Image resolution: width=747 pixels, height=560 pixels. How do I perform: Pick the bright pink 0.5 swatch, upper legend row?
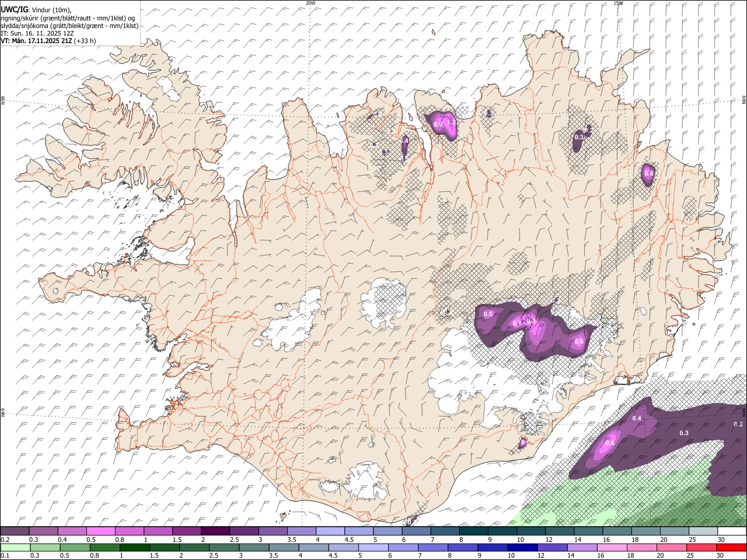pos(100,531)
